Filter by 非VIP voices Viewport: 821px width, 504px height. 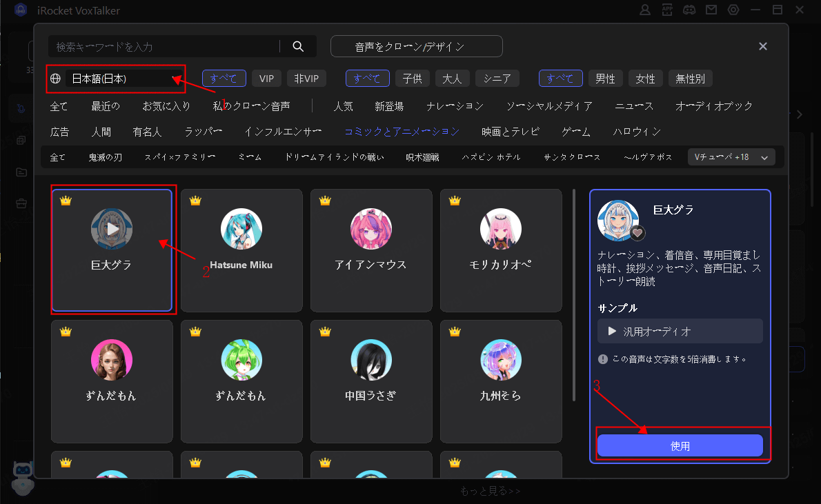click(x=306, y=79)
